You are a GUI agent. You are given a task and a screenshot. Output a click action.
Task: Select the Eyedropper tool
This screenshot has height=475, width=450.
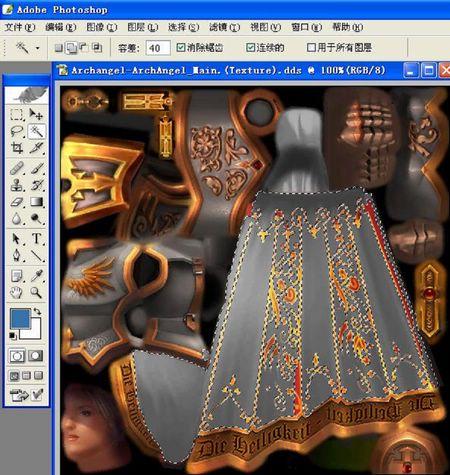(36, 276)
